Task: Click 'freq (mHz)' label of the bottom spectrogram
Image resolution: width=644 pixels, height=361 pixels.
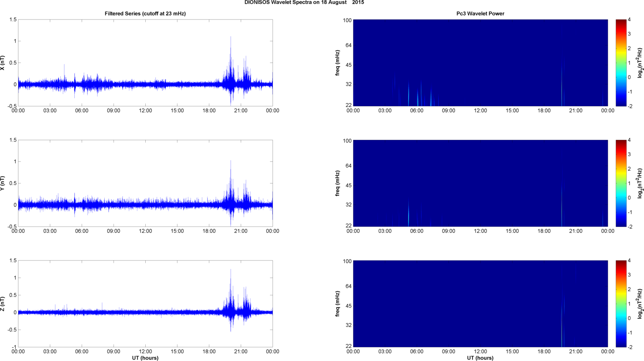Action: click(338, 304)
